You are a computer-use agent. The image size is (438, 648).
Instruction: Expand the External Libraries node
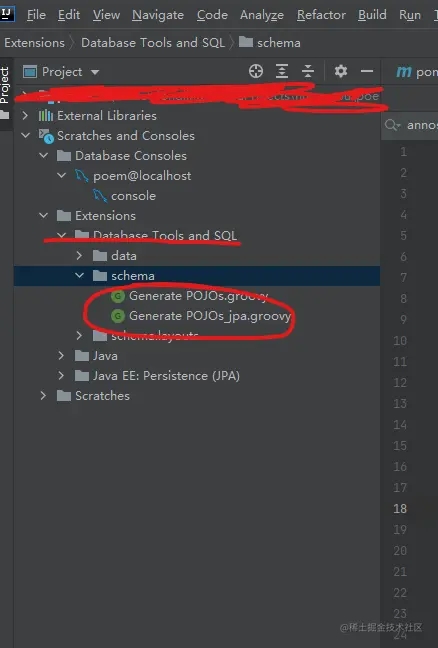(x=26, y=115)
